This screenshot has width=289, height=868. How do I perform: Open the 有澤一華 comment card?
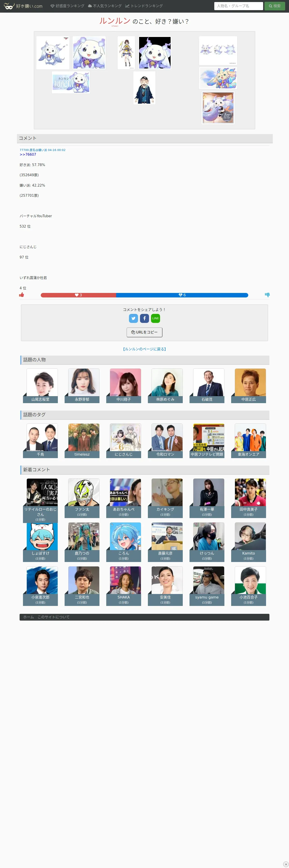pos(207,498)
